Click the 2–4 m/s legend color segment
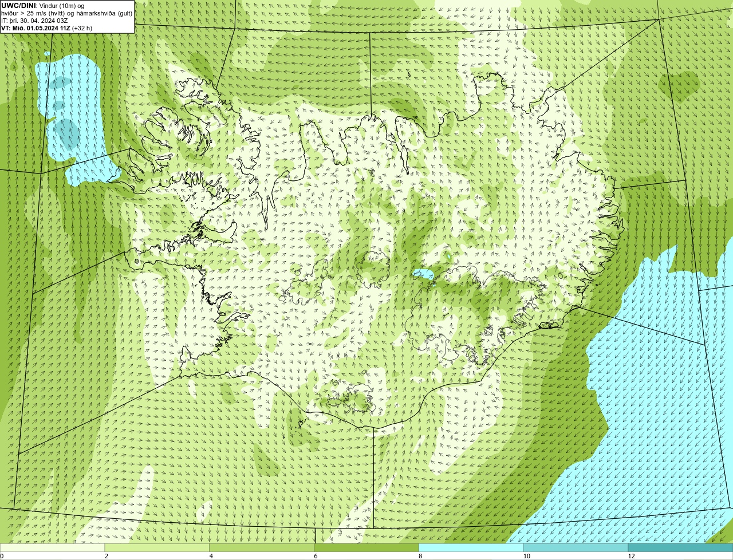733x560 pixels. pyautogui.click(x=157, y=547)
